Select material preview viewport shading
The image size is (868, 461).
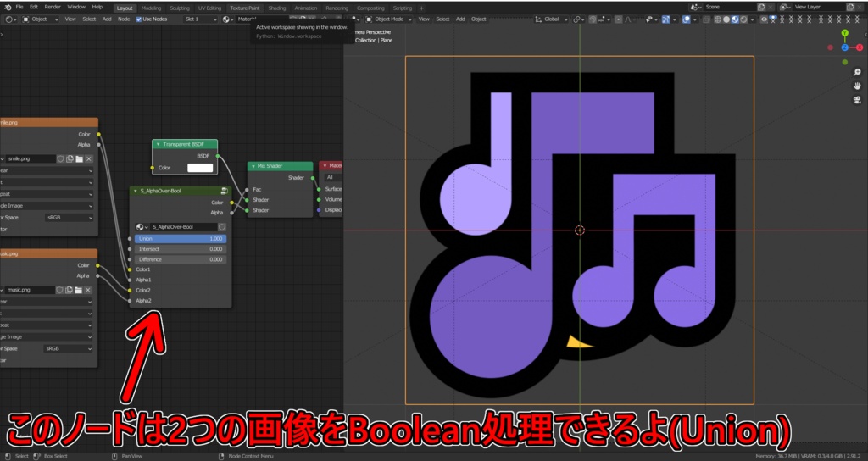tap(735, 19)
